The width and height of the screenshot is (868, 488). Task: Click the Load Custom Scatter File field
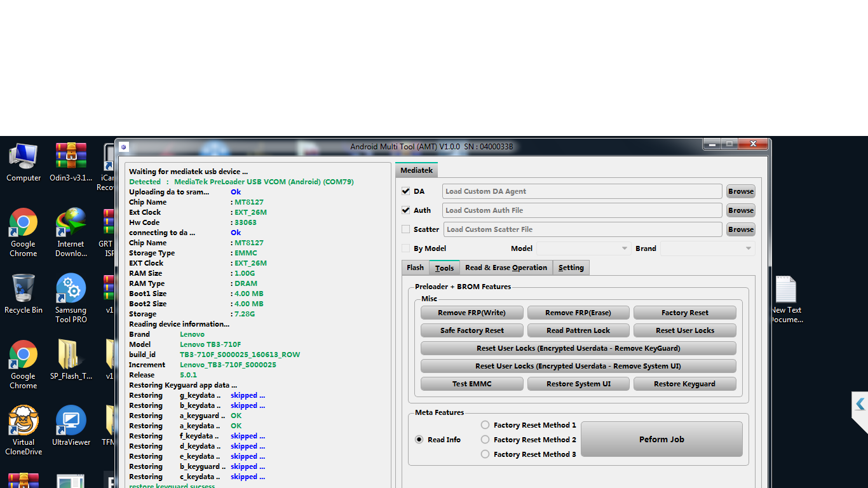coord(583,229)
